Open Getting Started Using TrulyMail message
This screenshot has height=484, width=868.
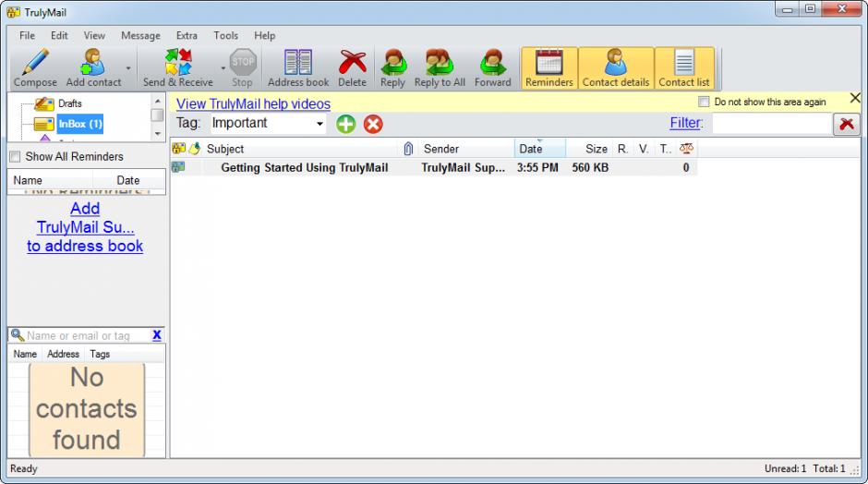click(305, 168)
